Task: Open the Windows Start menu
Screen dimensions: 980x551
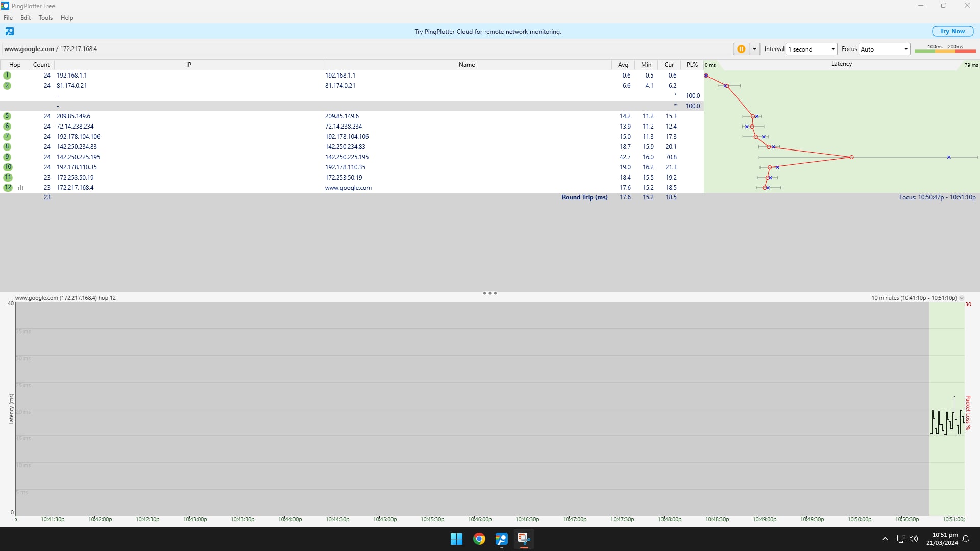Action: click(x=456, y=539)
